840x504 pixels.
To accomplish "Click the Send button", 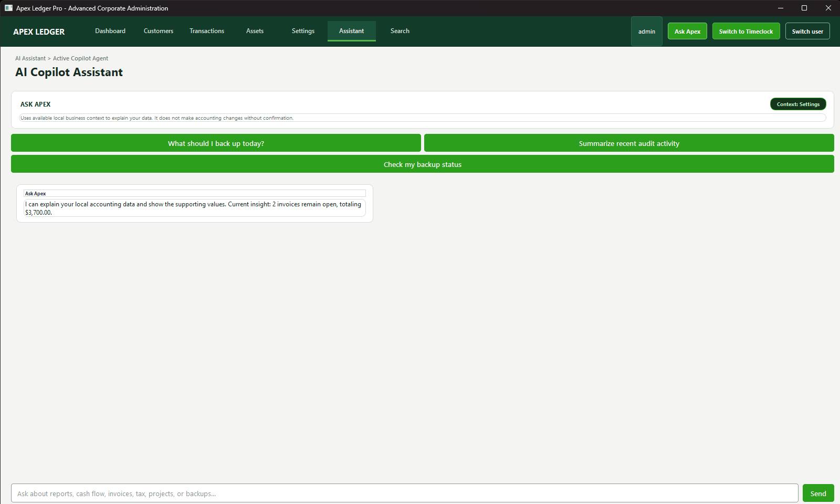I will 818,493.
